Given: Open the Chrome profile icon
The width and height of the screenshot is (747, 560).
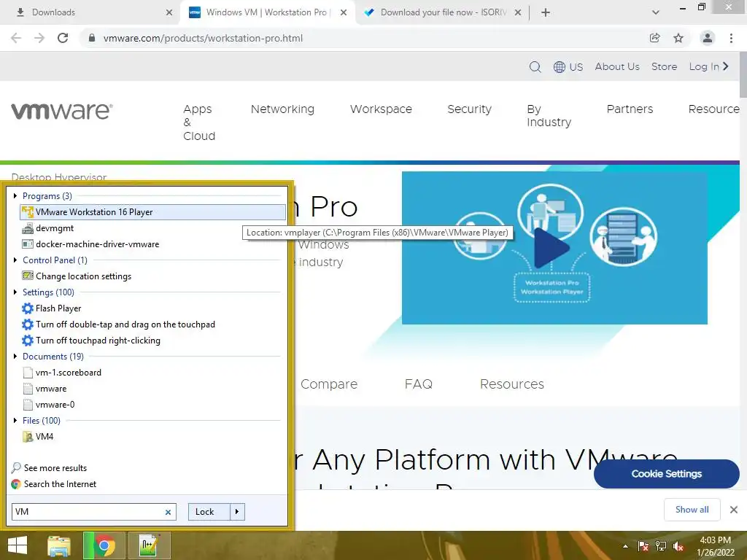Looking at the screenshot, I should (x=708, y=38).
